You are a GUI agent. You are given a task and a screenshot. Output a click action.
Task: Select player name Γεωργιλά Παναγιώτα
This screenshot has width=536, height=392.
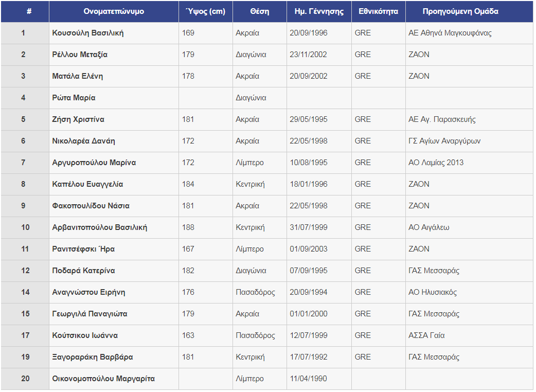point(90,314)
